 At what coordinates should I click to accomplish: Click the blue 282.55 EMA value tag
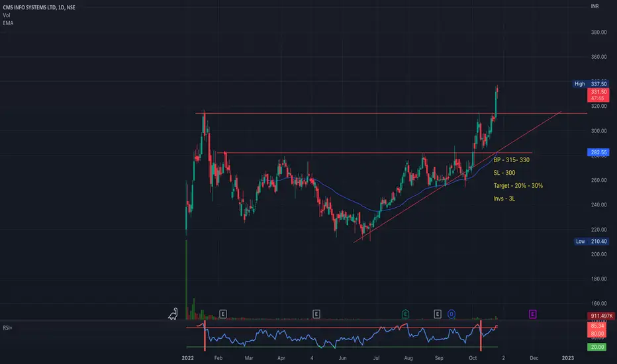[x=598, y=152]
